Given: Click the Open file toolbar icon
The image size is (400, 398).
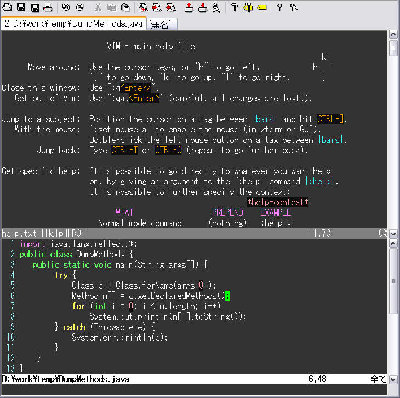Looking at the screenshot, I should [x=7, y=7].
